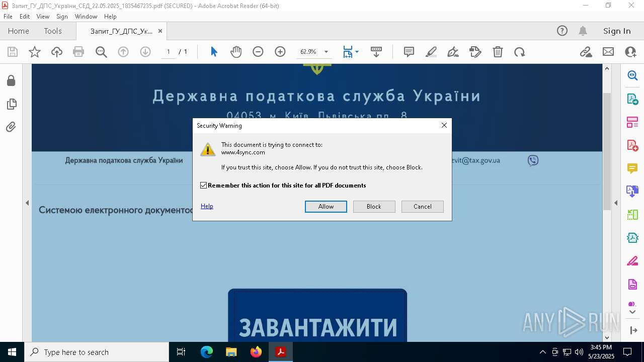Open Firefox from taskbar

pyautogui.click(x=256, y=352)
